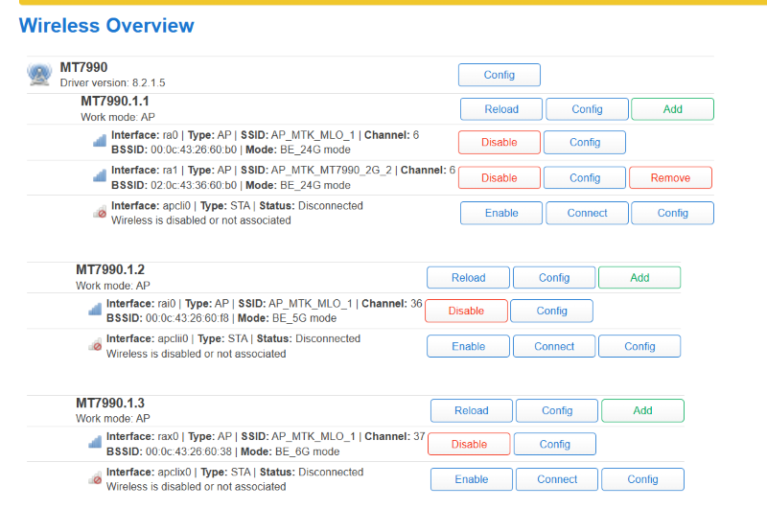Viewport: 767px width, 532px height.
Task: Click BSSID 00:0c:43:26:60:f8 text
Action: (x=168, y=318)
